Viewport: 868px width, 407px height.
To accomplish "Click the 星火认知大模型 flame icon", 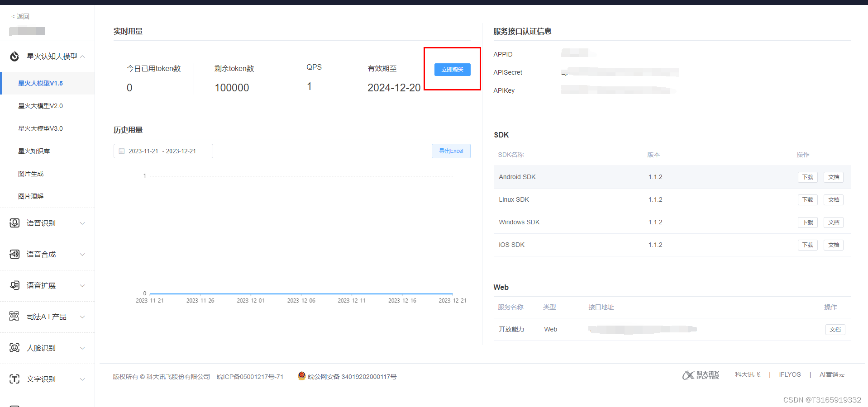I will [x=14, y=56].
